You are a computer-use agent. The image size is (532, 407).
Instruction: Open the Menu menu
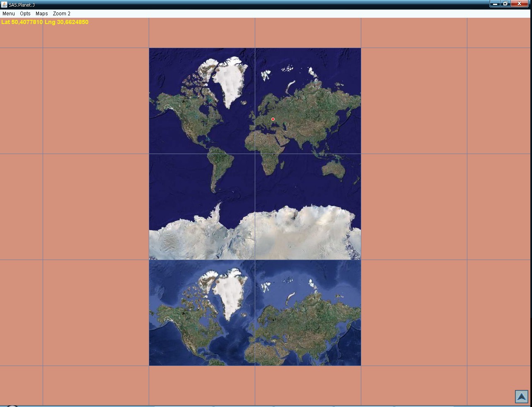9,14
